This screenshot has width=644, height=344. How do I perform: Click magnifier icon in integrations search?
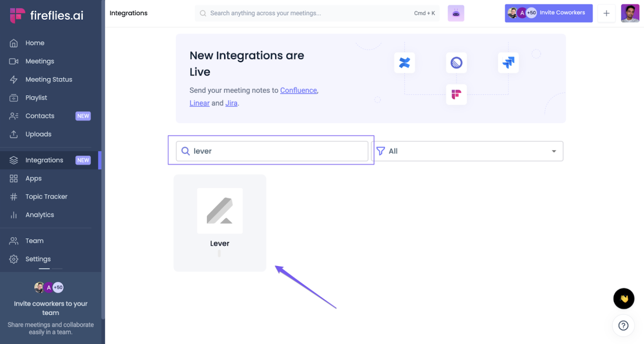coord(186,151)
